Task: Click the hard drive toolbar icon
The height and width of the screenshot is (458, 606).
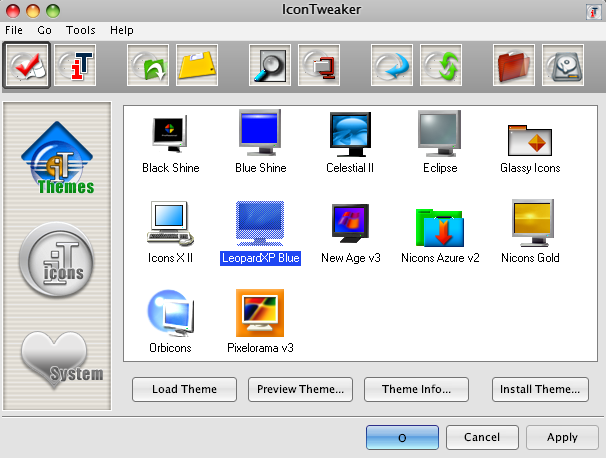Action: (x=563, y=65)
